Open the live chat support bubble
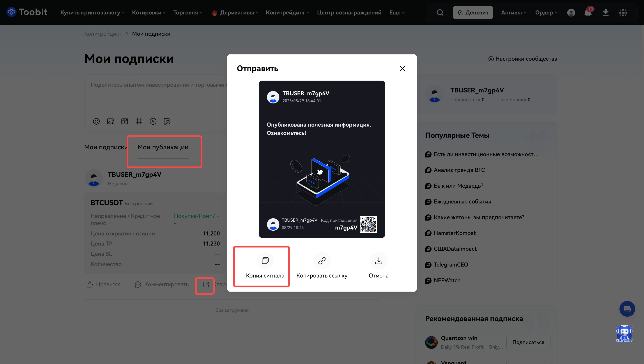The width and height of the screenshot is (644, 364). click(627, 309)
